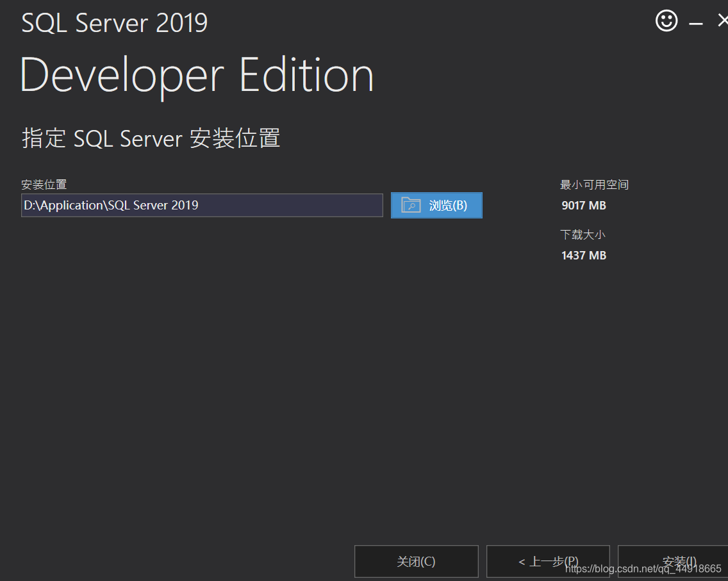Click the 9017 MB minimum space value
Screen dimensions: 728x581
click(584, 206)
